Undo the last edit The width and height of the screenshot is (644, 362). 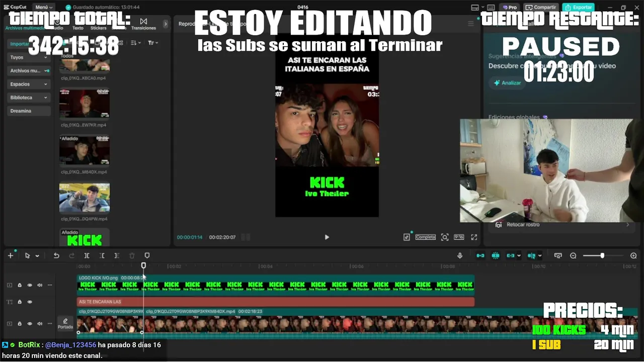(56, 255)
